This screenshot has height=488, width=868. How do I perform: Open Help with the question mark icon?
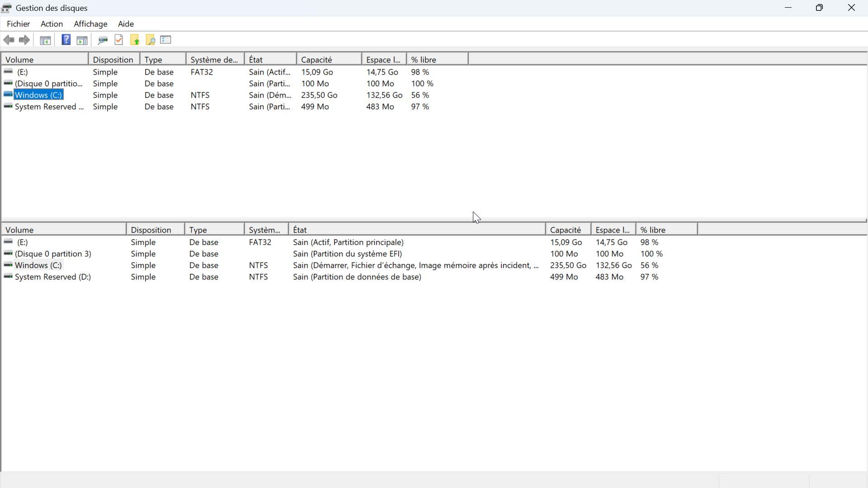[66, 40]
